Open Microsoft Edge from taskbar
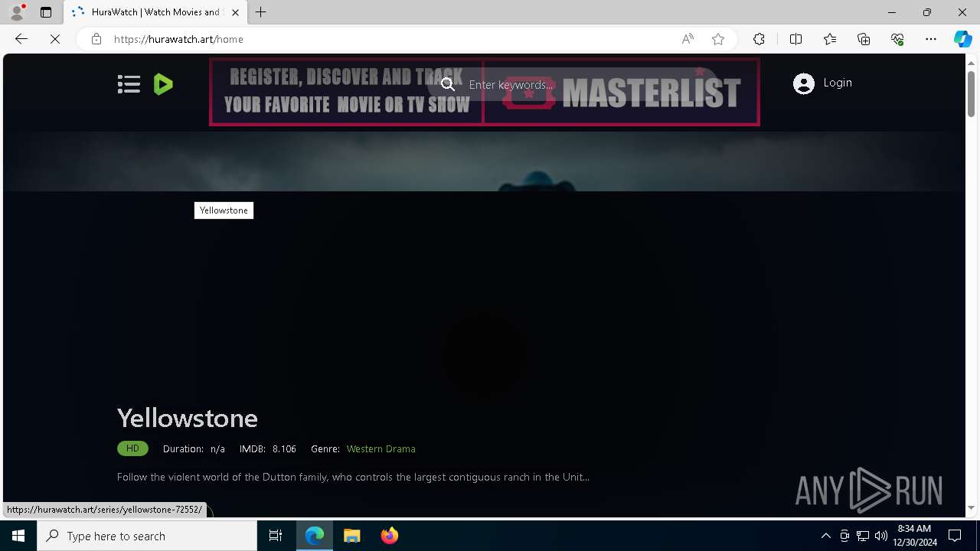This screenshot has width=980, height=551. click(315, 536)
